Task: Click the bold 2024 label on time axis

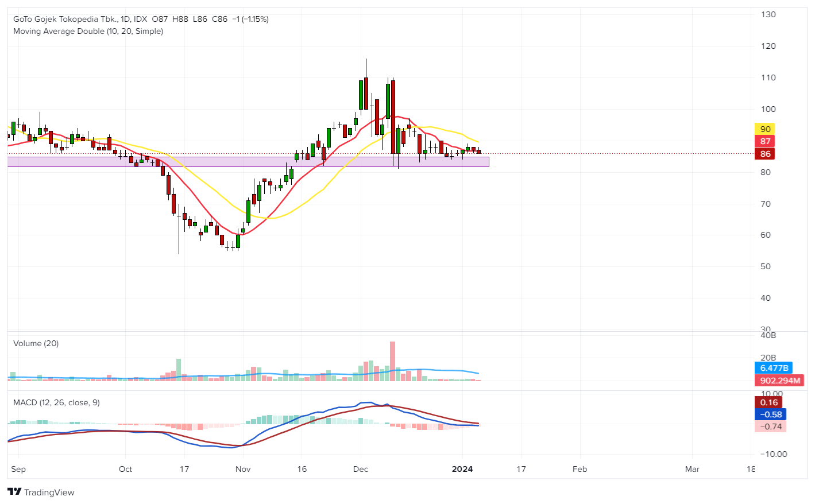Action: click(x=462, y=469)
